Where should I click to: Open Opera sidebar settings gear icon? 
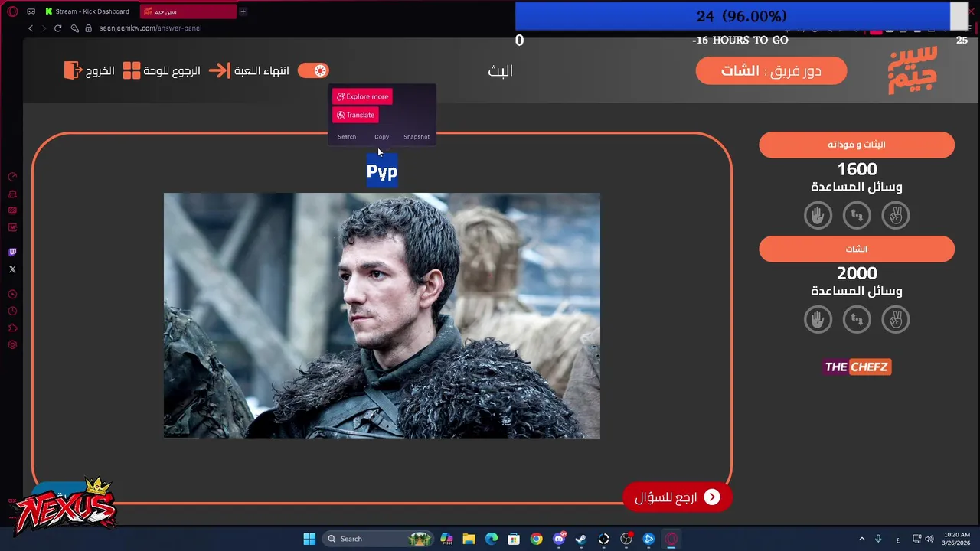(x=12, y=345)
